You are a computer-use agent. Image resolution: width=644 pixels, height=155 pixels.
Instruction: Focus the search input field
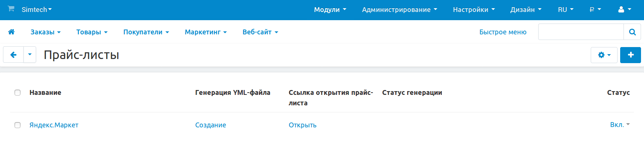point(581,32)
